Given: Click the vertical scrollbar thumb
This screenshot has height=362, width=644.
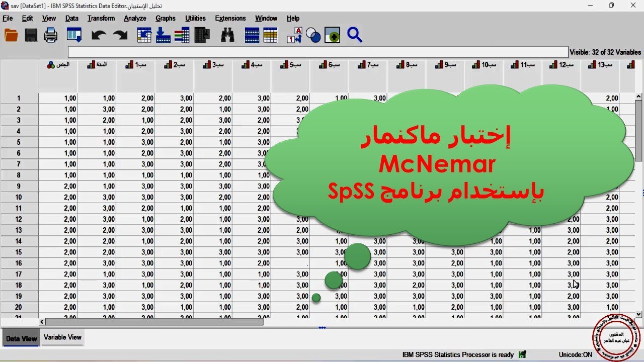Looking at the screenshot, I should pos(639,131).
